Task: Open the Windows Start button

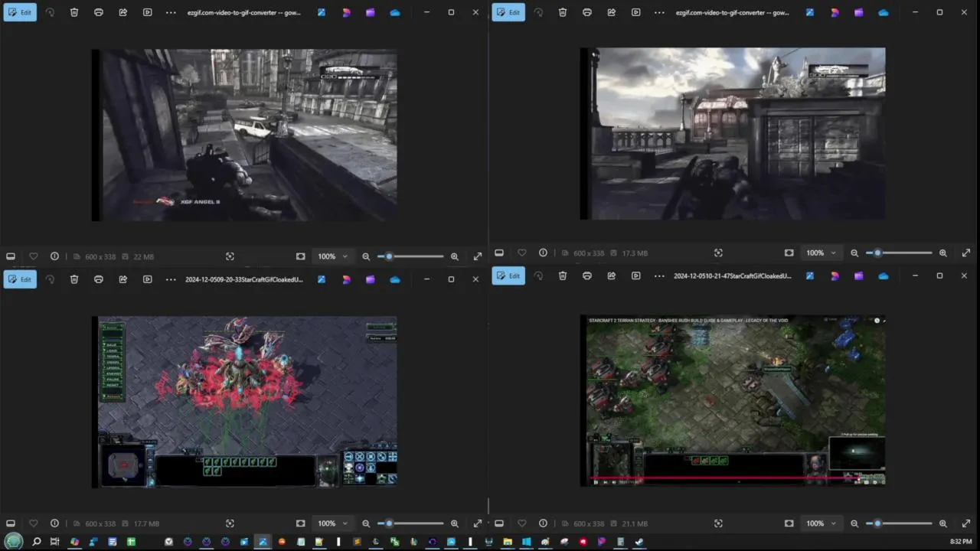Action: [x=14, y=542]
